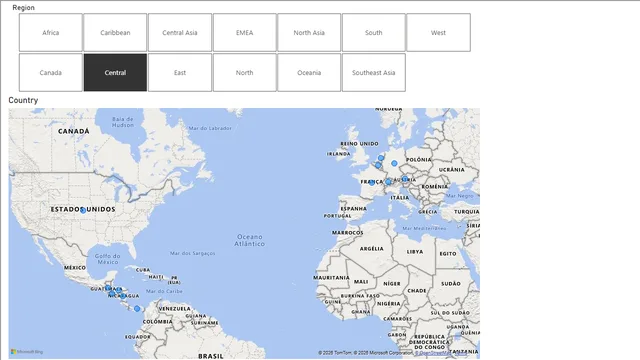Click the data bubble over Belgium
Viewport: 640px width, 360px height.
(x=378, y=165)
